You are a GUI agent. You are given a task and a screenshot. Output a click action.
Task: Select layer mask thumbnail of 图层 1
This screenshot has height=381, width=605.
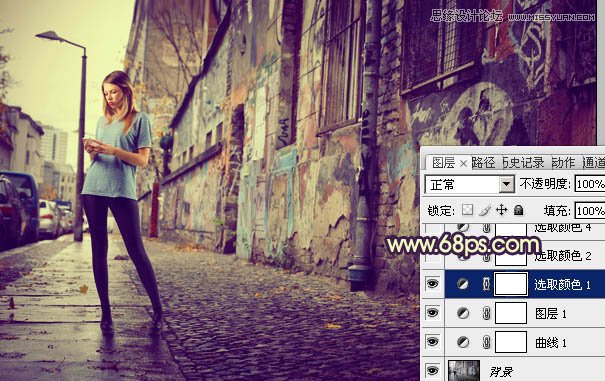click(511, 313)
